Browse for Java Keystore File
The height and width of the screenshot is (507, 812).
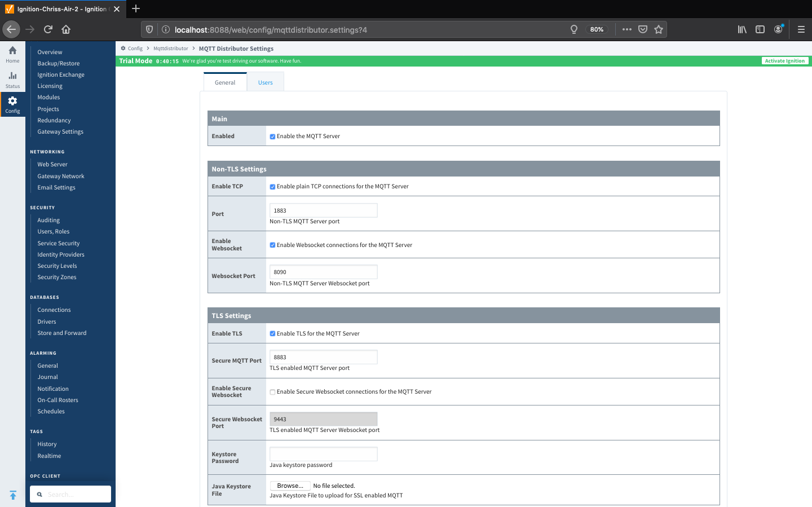point(290,486)
